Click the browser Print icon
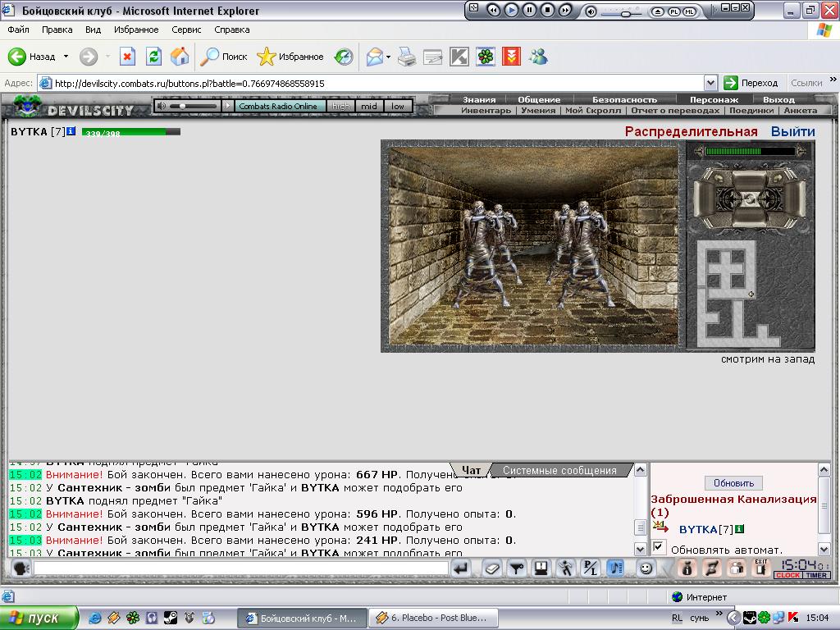Screen dimensions: 840x630 coord(407,57)
